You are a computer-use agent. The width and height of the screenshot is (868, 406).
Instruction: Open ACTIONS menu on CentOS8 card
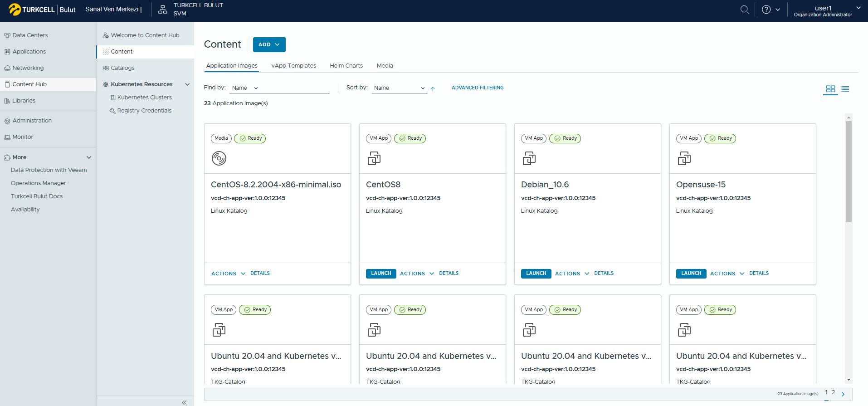click(417, 274)
